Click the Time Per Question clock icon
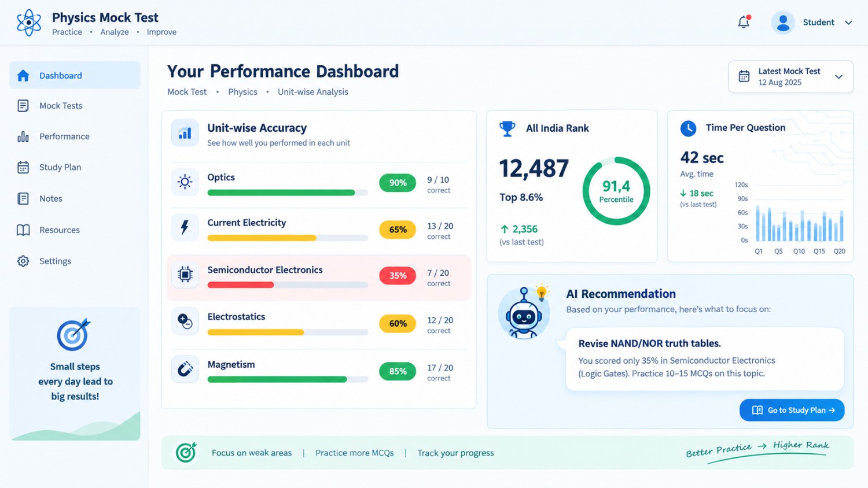This screenshot has height=488, width=868. click(x=689, y=128)
